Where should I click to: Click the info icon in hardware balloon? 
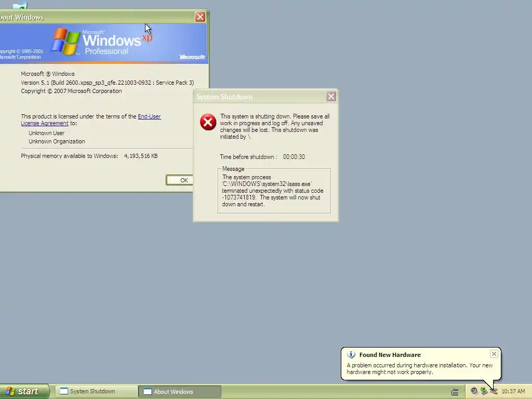[351, 354]
